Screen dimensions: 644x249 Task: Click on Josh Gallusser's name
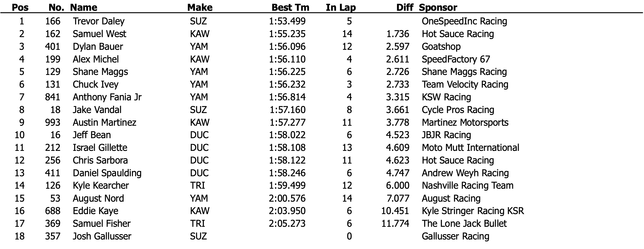point(102,236)
